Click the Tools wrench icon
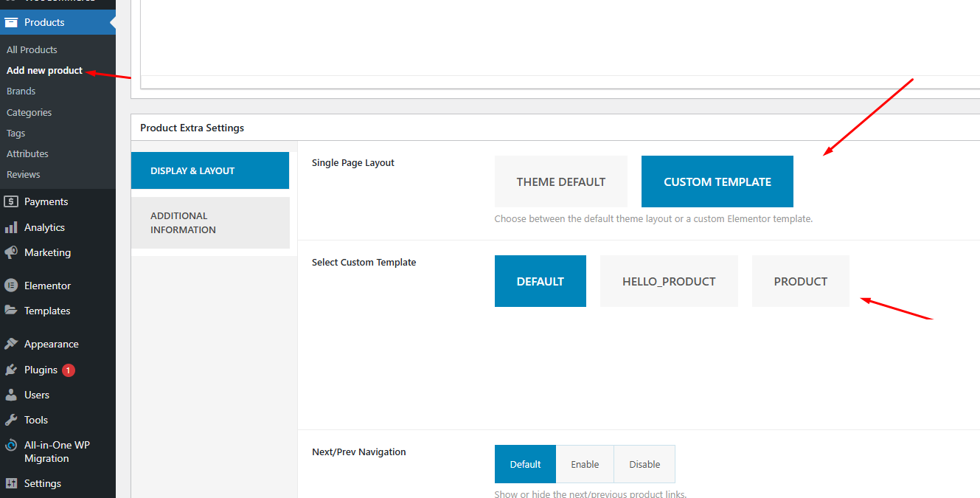 (11, 420)
